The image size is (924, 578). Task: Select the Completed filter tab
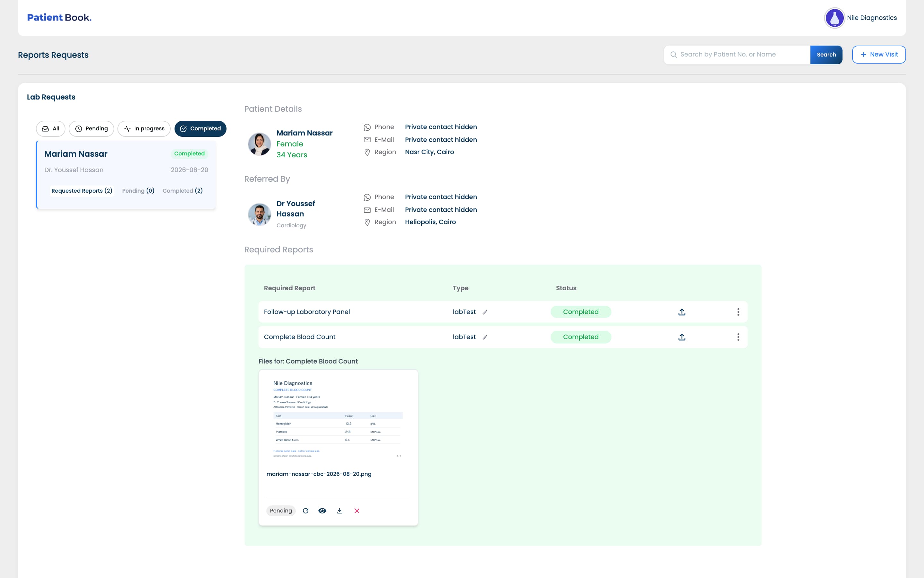tap(200, 128)
